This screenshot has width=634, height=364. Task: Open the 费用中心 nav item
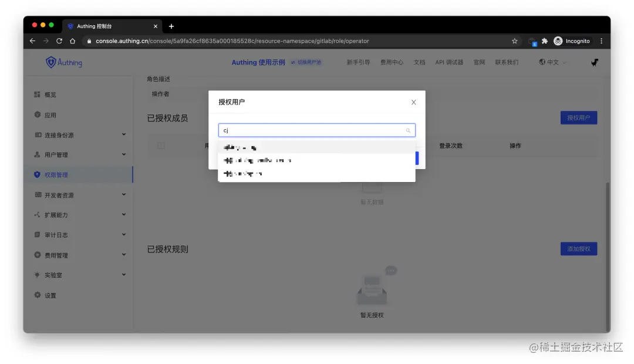[x=392, y=62]
